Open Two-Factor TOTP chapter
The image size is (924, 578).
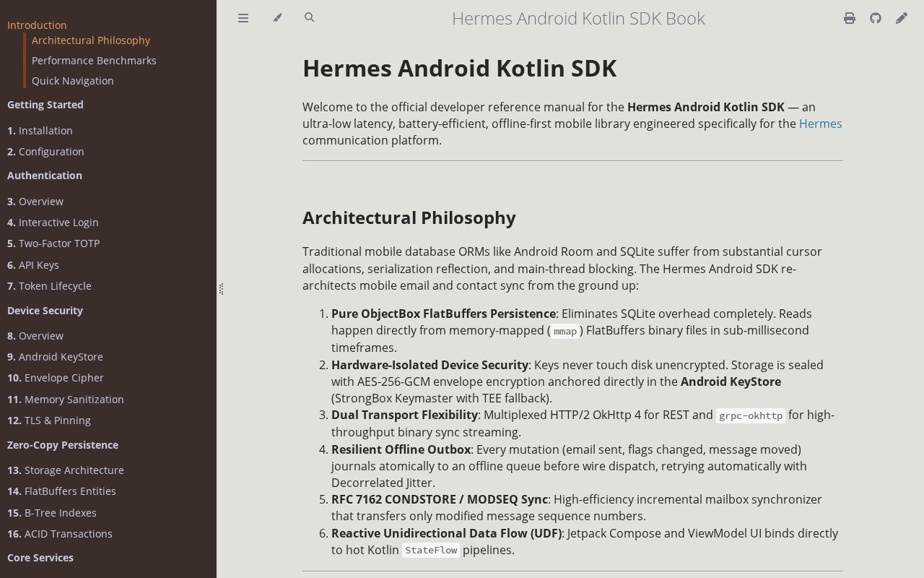tap(53, 243)
